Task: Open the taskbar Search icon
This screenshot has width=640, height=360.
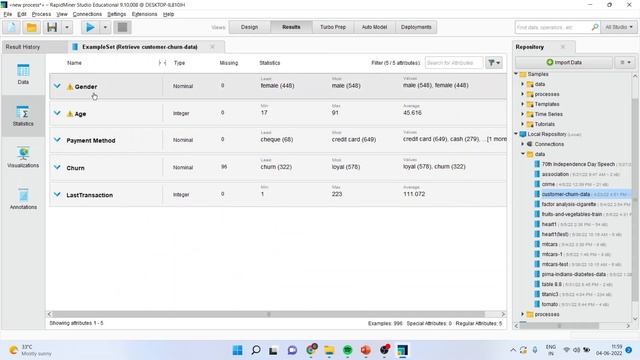Action: [256, 350]
